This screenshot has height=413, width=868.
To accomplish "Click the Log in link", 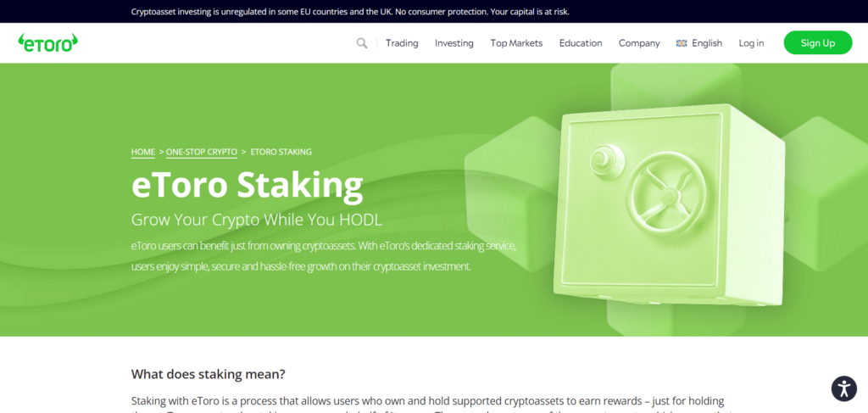I will [751, 43].
